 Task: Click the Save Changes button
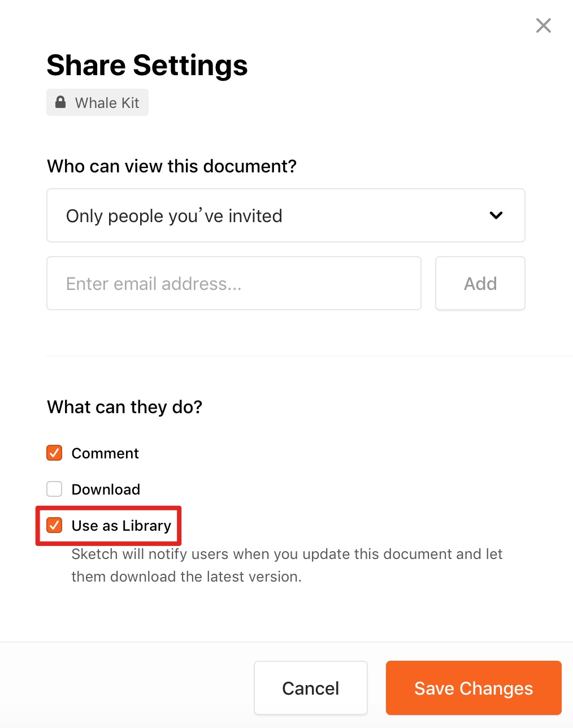pyautogui.click(x=474, y=688)
